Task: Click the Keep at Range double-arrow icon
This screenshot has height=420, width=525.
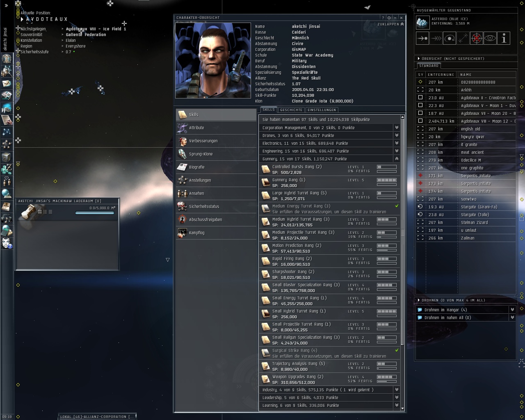Action: [463, 38]
